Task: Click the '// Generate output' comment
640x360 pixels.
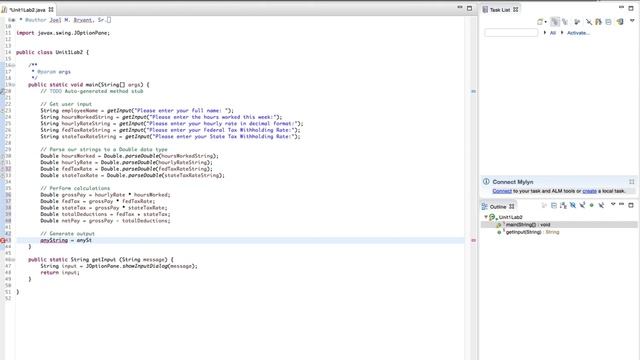Action: point(67,234)
